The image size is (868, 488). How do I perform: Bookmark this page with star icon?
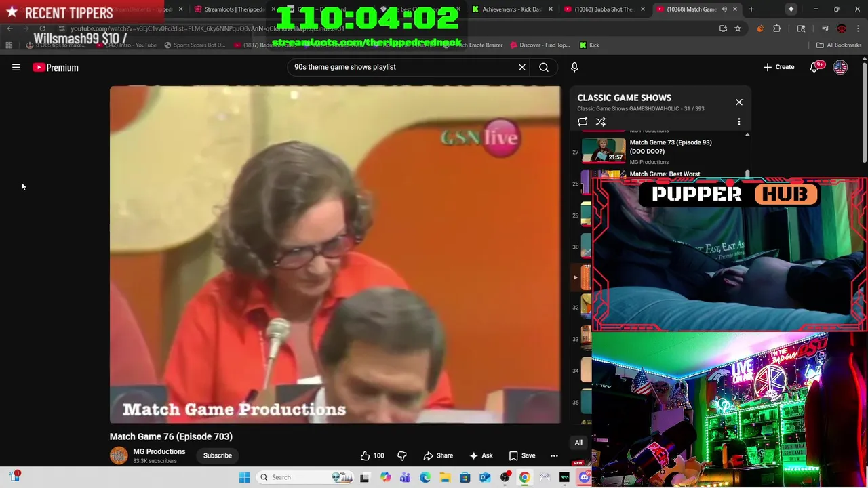pyautogui.click(x=738, y=28)
